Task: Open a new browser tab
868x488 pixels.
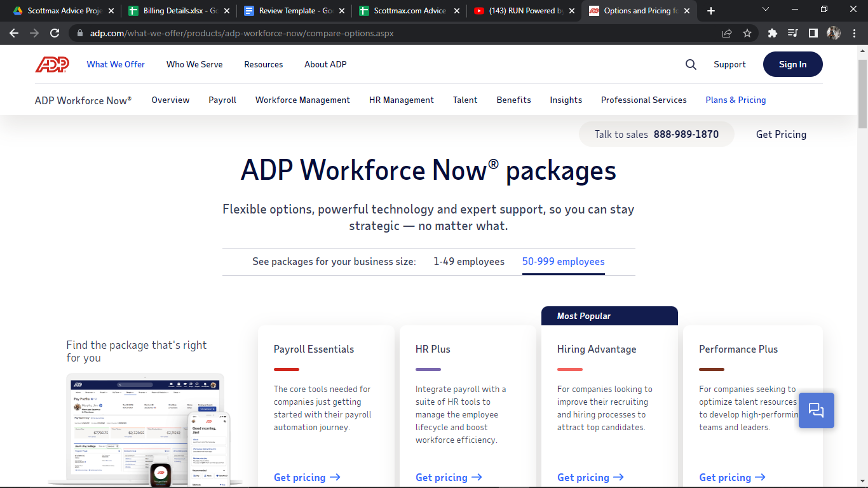Action: [x=711, y=11]
